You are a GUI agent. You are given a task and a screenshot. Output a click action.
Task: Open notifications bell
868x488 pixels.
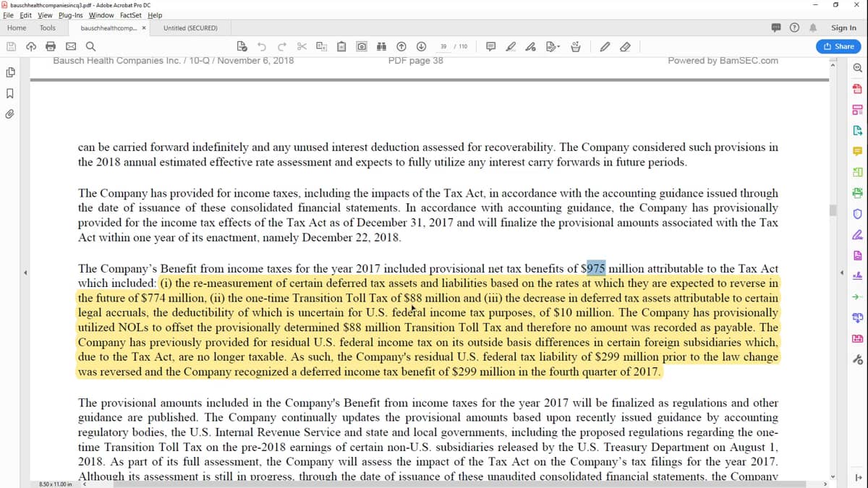[813, 27]
